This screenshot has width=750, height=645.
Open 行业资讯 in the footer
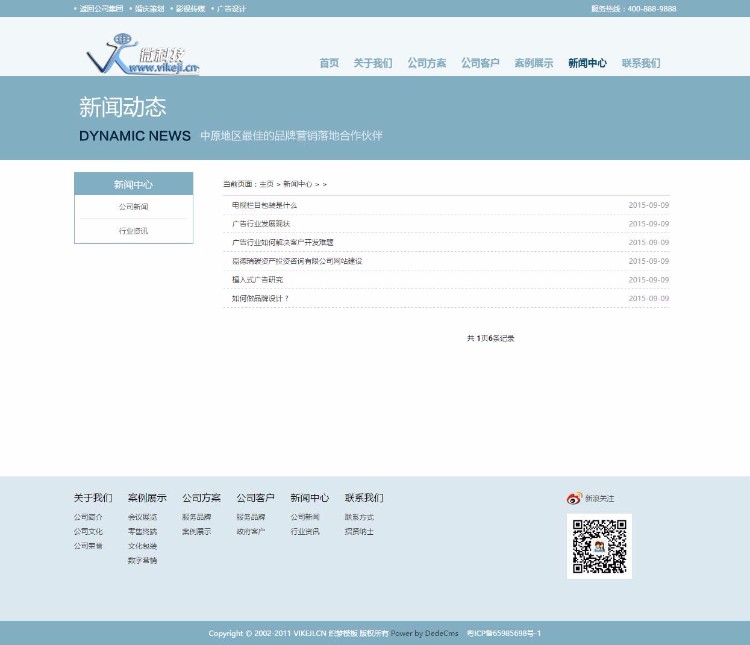click(305, 532)
